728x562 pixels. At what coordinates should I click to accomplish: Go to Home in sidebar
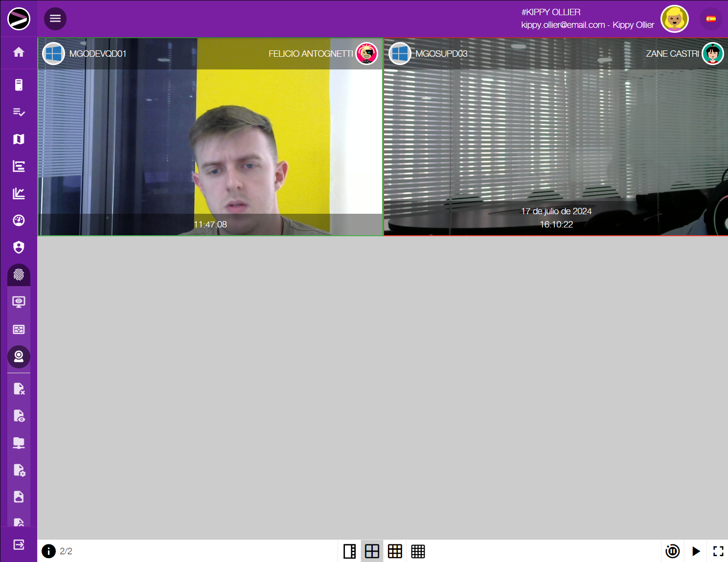(x=19, y=52)
